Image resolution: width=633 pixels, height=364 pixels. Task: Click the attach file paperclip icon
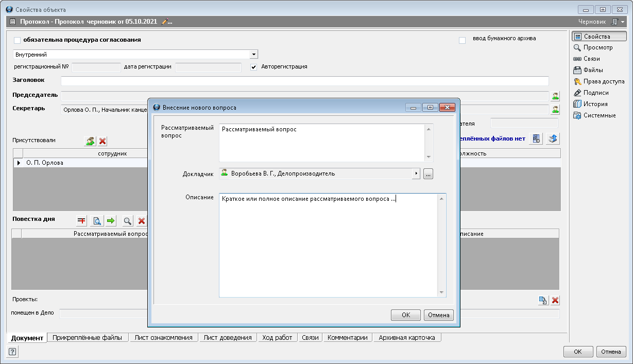537,138
